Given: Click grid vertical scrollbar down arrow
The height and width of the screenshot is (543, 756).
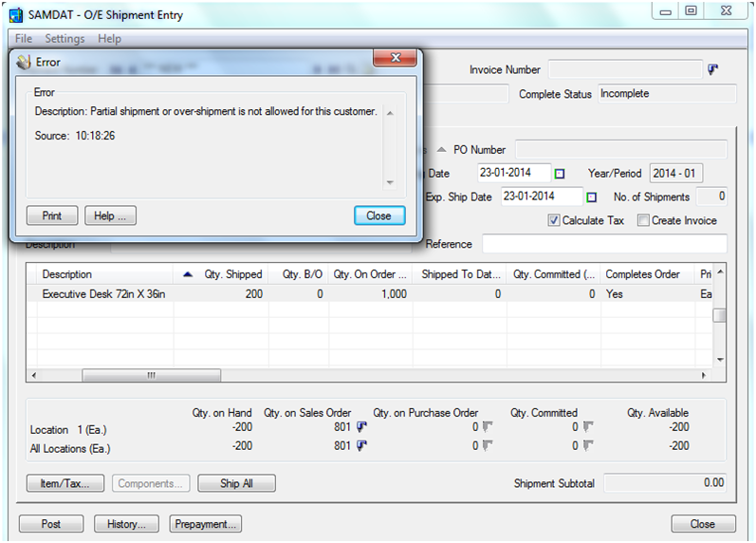Looking at the screenshot, I should pos(720,360).
